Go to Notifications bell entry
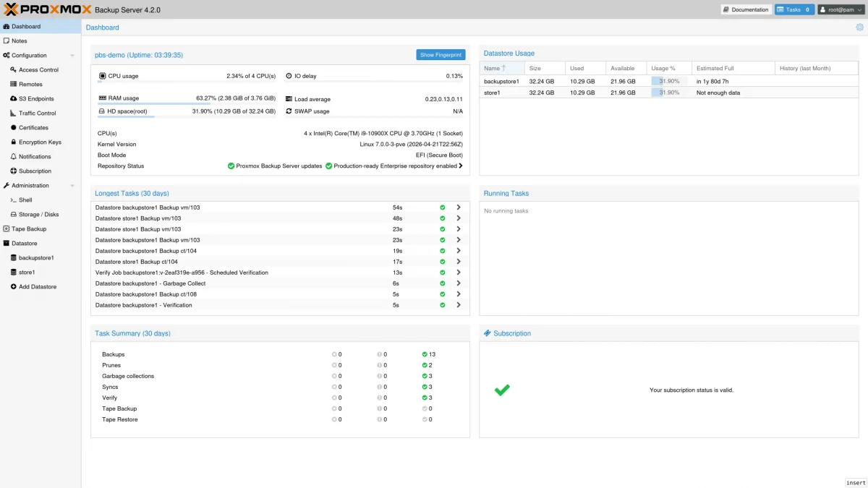The height and width of the screenshot is (488, 868). [35, 157]
